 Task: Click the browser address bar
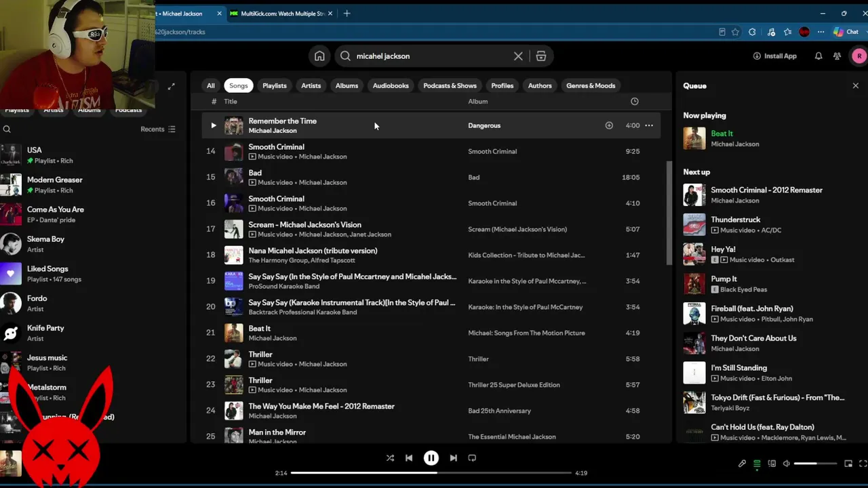click(434, 32)
